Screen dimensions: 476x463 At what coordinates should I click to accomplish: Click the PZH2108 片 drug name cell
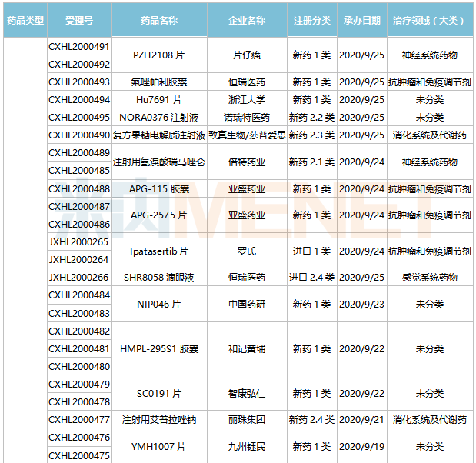[159, 55]
